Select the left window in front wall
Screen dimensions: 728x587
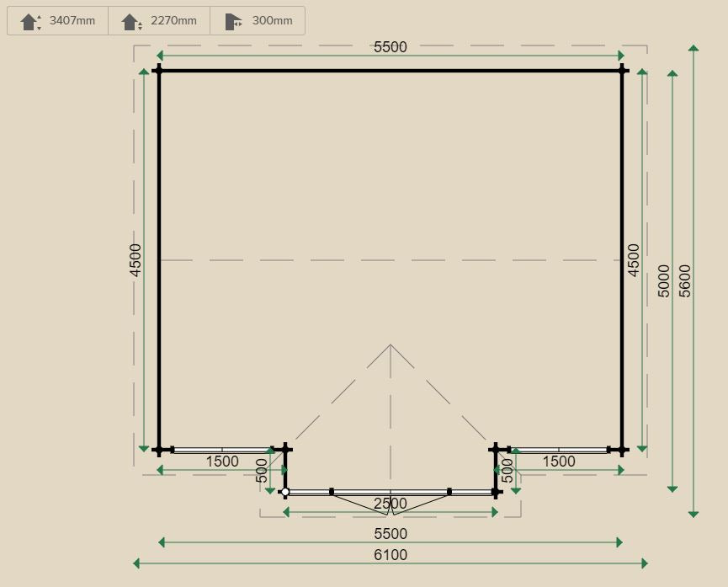point(222,450)
